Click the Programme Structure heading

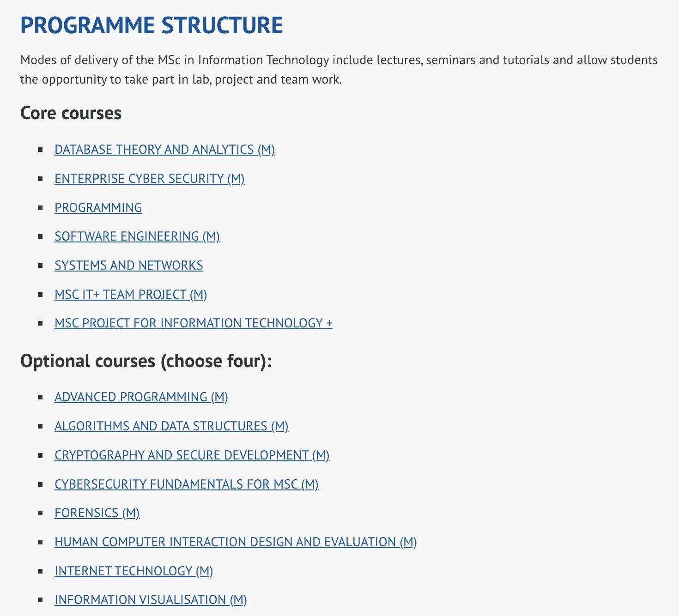point(152,25)
